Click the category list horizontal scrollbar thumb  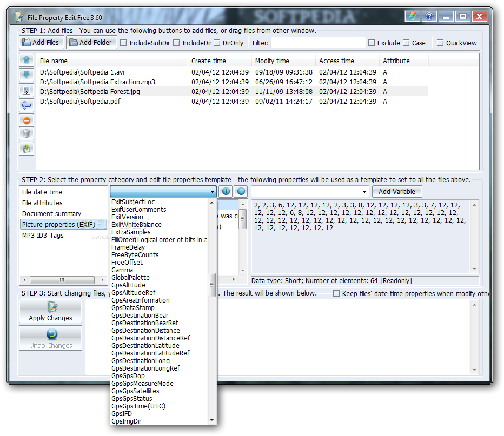click(x=62, y=280)
